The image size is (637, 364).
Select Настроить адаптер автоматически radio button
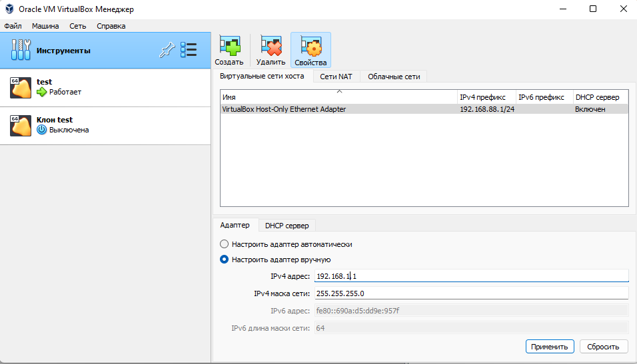(x=225, y=244)
